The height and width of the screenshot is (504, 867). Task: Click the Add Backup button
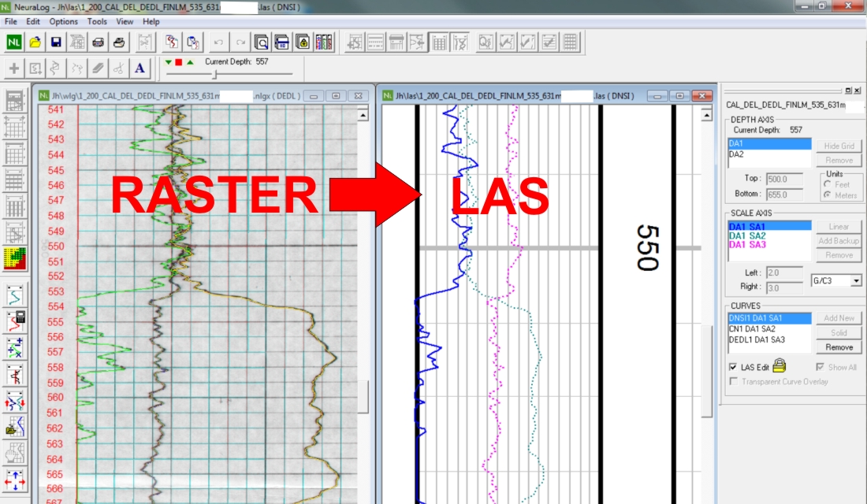pyautogui.click(x=839, y=241)
